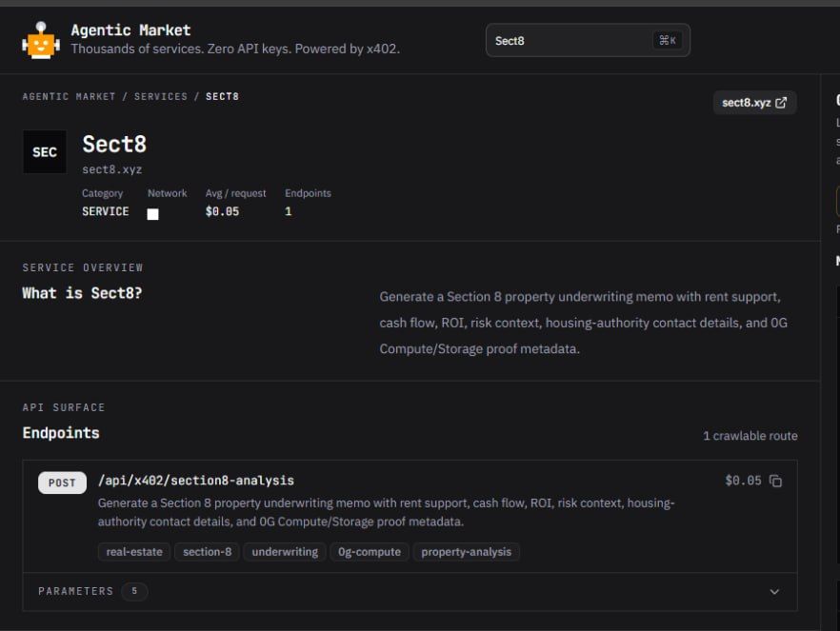The height and width of the screenshot is (631, 840).
Task: Click the Agentic Market robot logo
Action: pos(41,40)
